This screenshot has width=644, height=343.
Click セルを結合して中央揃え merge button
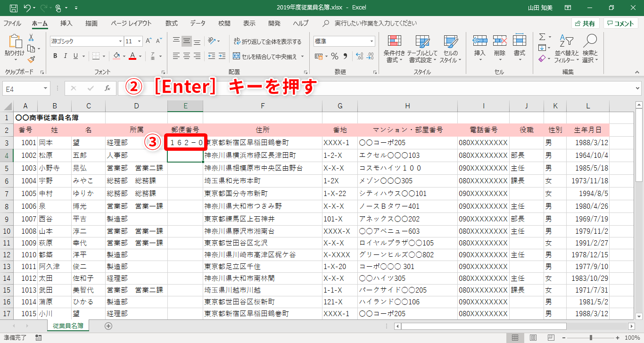(x=265, y=56)
